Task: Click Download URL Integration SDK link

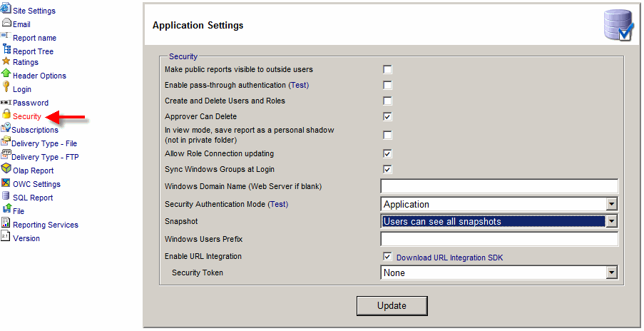Action: pos(450,258)
